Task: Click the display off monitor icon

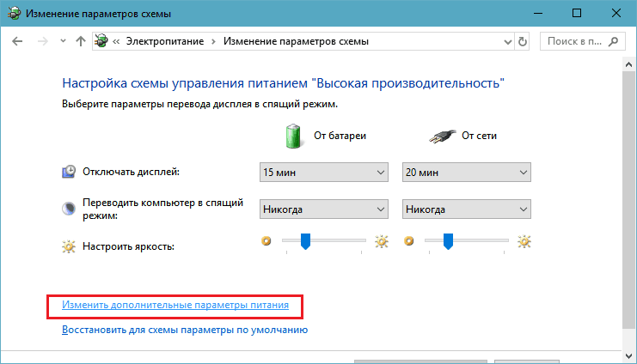Action: [69, 172]
